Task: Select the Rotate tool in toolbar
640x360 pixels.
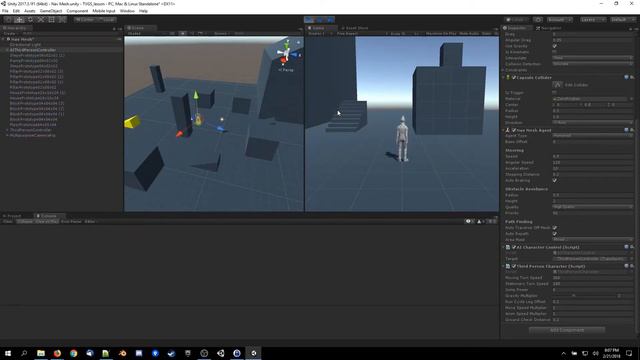Action: 30,20
